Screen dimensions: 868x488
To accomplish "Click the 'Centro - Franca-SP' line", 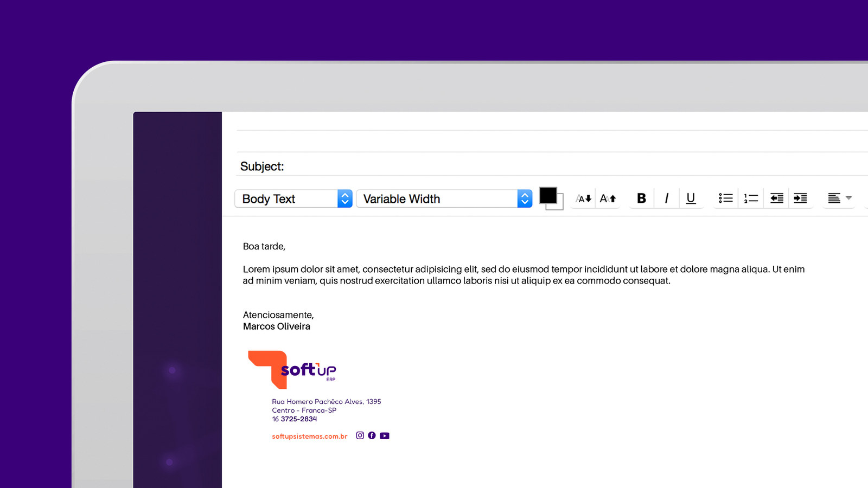I will [304, 410].
